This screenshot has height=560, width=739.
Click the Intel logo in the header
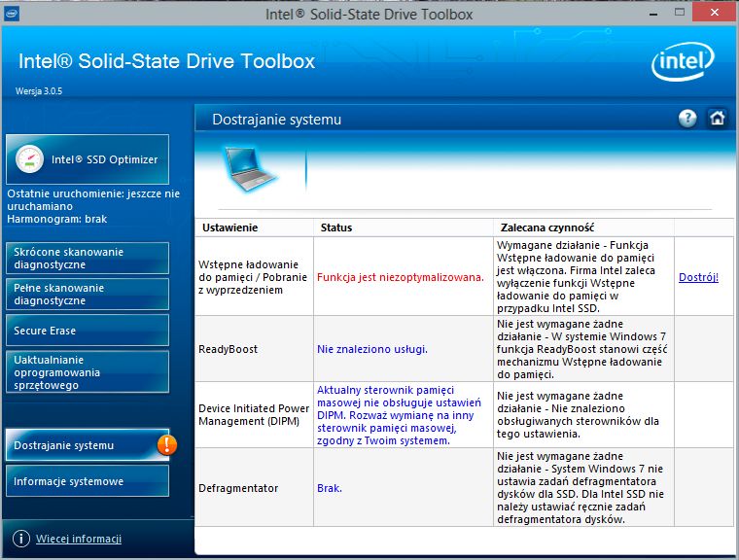(x=683, y=61)
